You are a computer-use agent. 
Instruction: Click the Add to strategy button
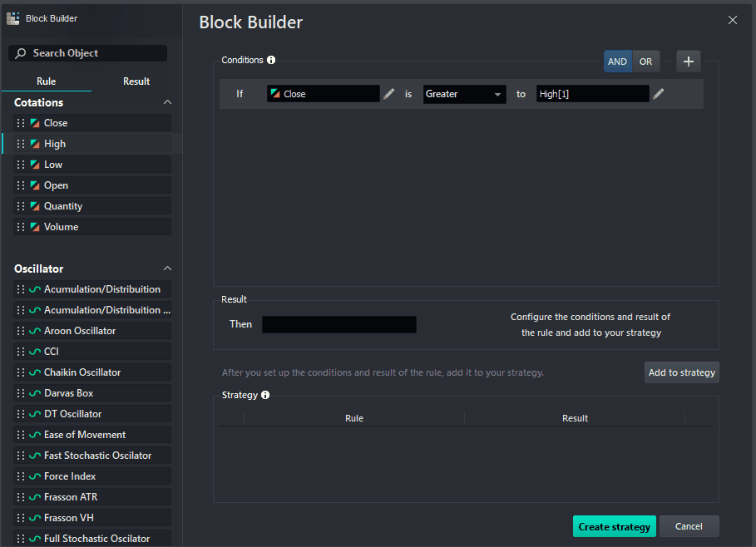click(x=682, y=372)
